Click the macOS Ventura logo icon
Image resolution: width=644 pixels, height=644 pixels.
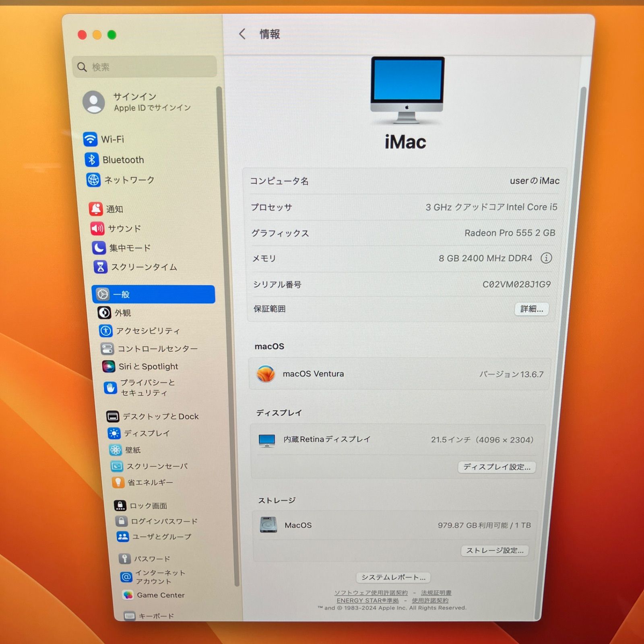click(266, 374)
